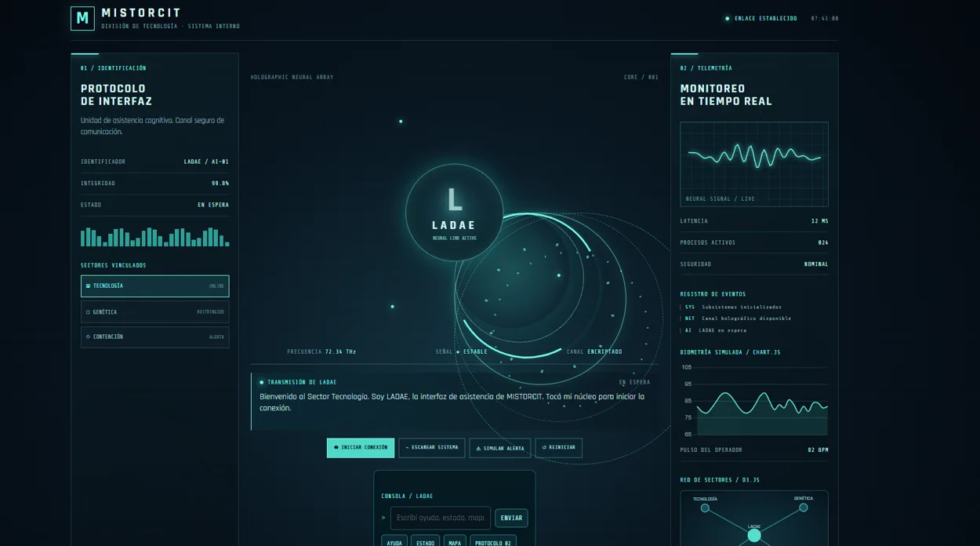
Task: Click the "Subsistemas inicializados" event log entry
Action: click(x=742, y=308)
